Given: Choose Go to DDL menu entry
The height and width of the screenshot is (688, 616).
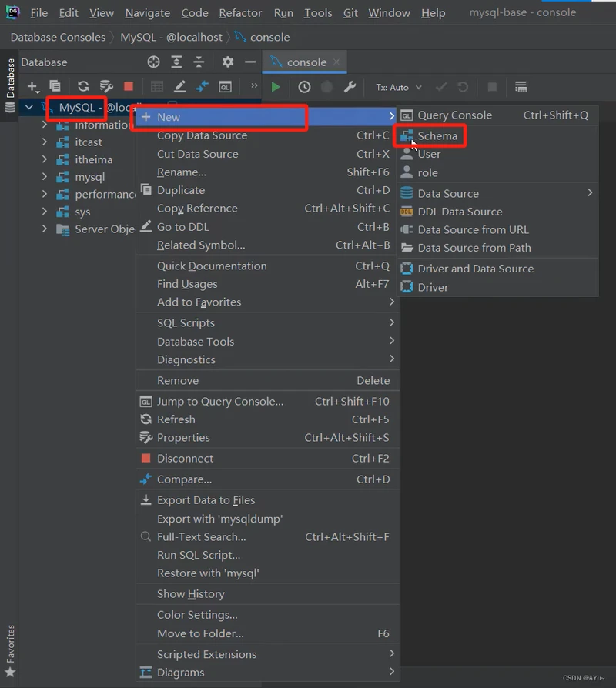Looking at the screenshot, I should tap(268, 227).
